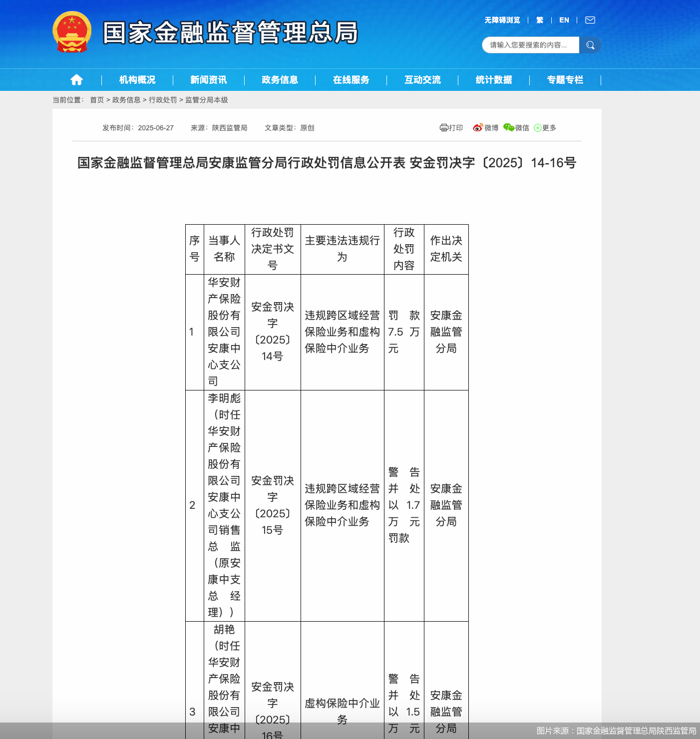The width and height of the screenshot is (700, 739).
Task: Open more sharing options 更多
Action: pyautogui.click(x=545, y=128)
